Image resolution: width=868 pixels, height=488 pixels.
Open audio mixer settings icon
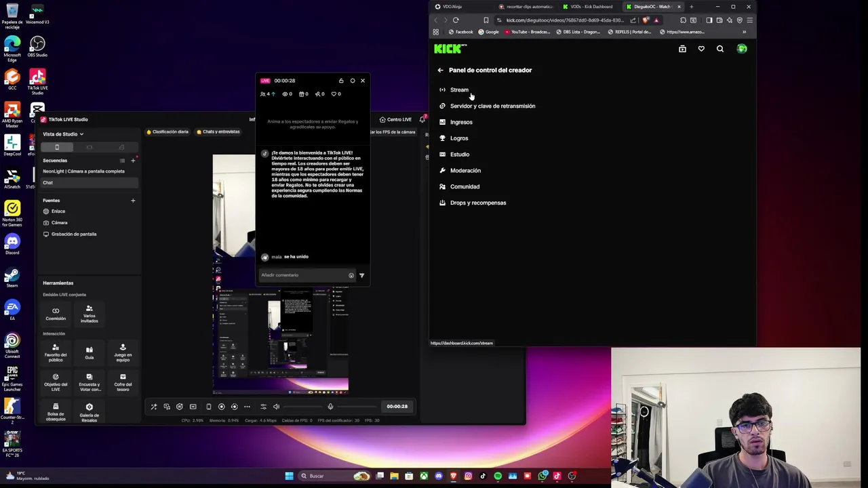point(263,407)
